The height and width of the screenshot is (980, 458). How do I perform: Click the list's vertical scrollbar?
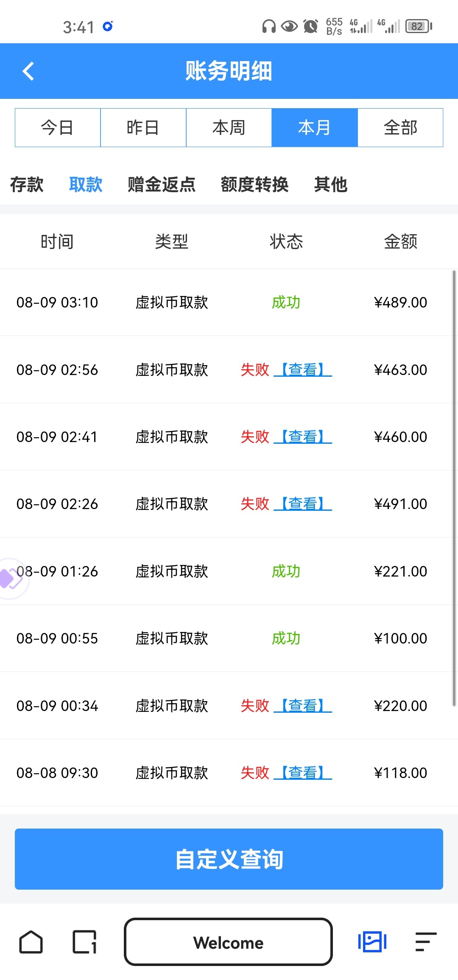coord(454,488)
